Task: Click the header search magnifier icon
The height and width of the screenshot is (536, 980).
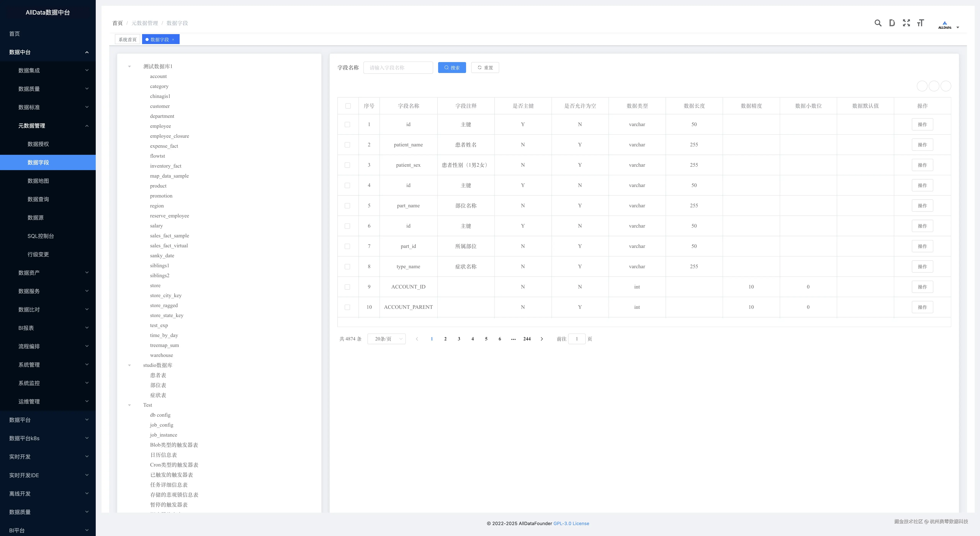Action: tap(878, 23)
